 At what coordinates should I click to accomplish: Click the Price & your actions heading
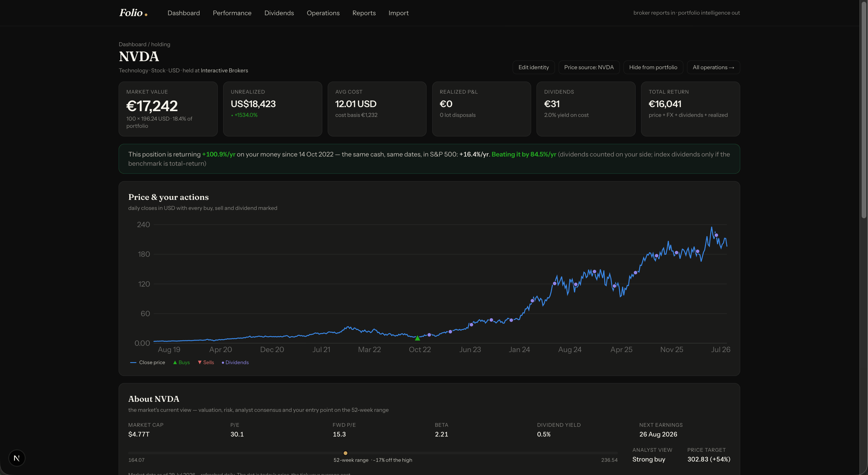coord(169,197)
